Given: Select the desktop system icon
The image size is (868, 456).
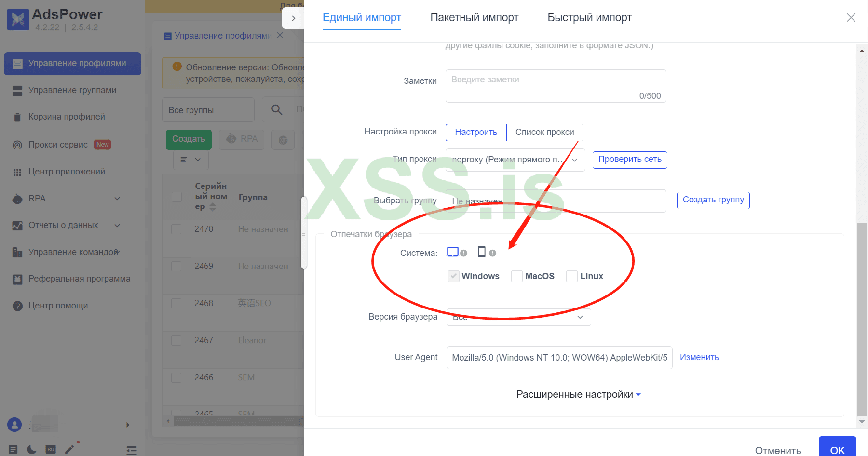Looking at the screenshot, I should coord(453,252).
